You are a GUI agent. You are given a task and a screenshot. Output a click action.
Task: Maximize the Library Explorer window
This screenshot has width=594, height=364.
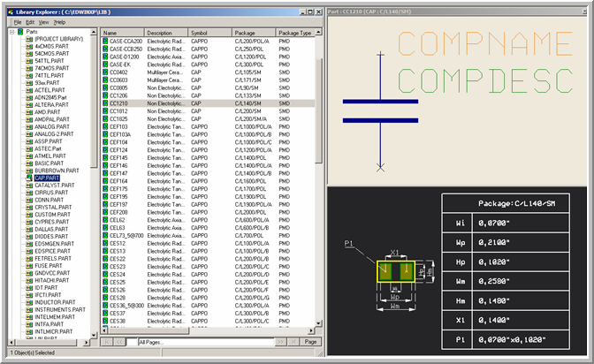pos(310,12)
